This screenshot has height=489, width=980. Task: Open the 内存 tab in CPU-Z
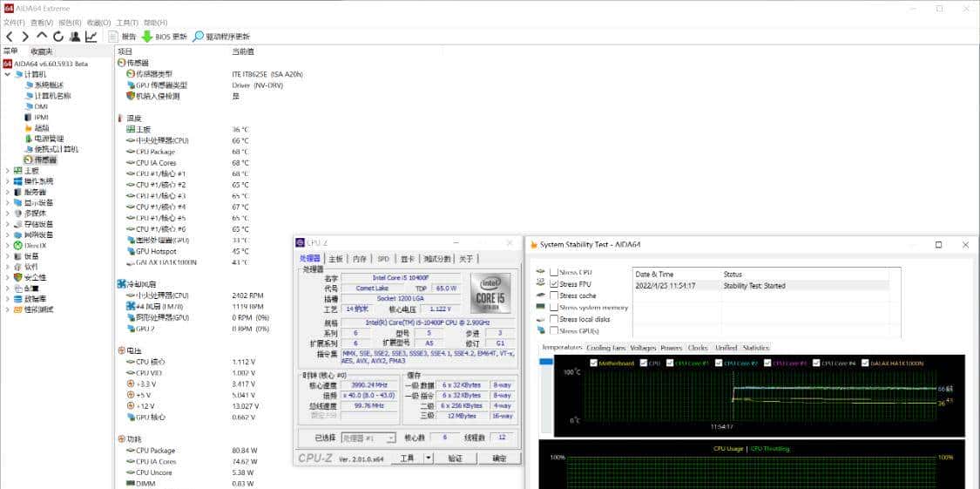(x=360, y=258)
